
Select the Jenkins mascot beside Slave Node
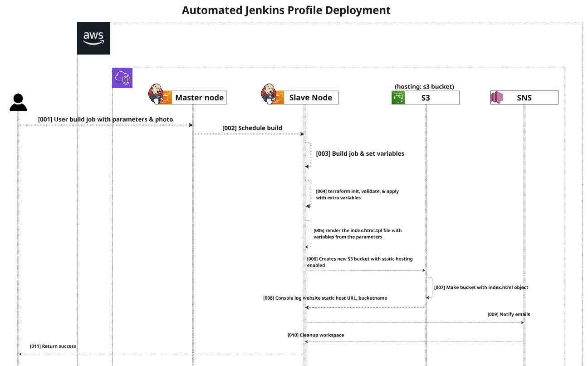click(268, 93)
